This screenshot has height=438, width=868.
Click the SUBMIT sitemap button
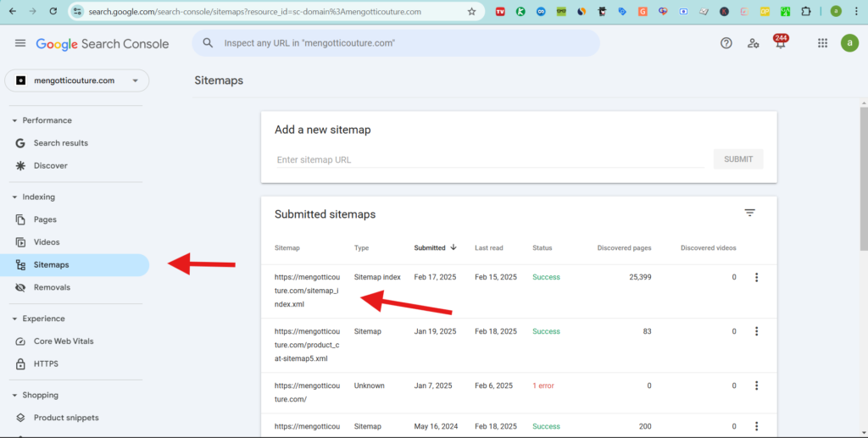point(738,159)
